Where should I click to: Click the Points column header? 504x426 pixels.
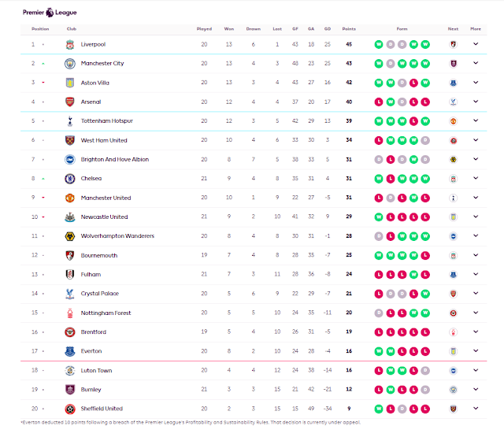349,29
